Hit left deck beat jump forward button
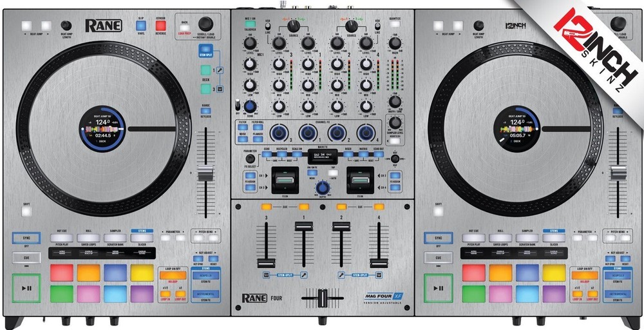 pyautogui.click(x=46, y=26)
